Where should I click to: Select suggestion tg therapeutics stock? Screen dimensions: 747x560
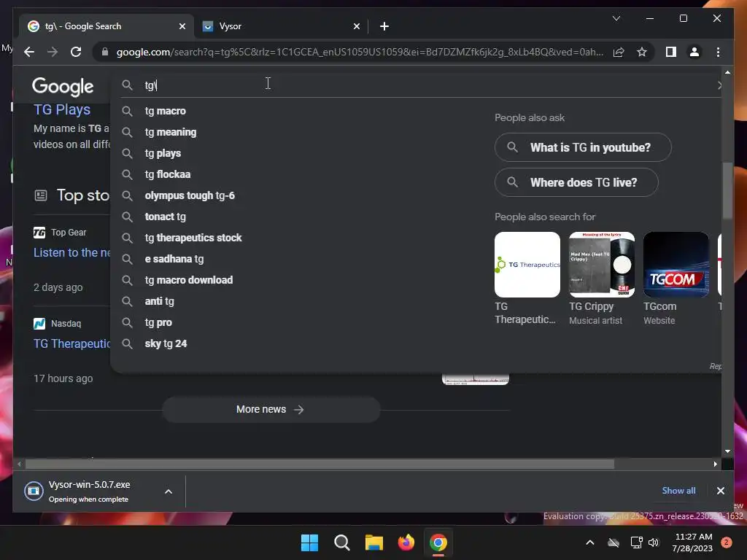tap(193, 238)
